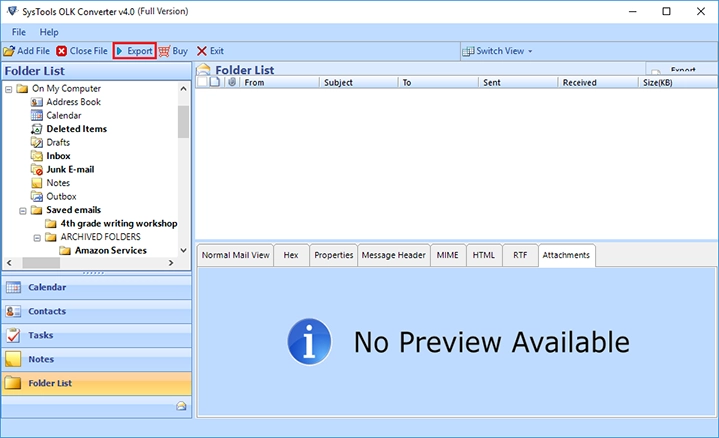
Task: Collapse the On My Computer tree node
Action: pyautogui.click(x=9, y=89)
